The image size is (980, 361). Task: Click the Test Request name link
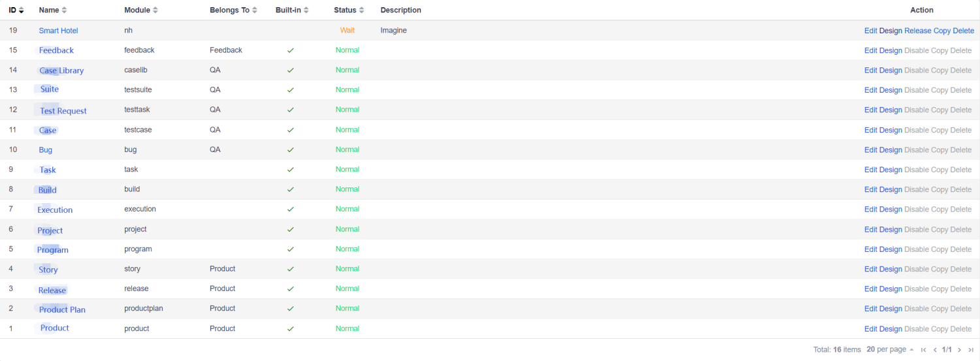pos(63,111)
